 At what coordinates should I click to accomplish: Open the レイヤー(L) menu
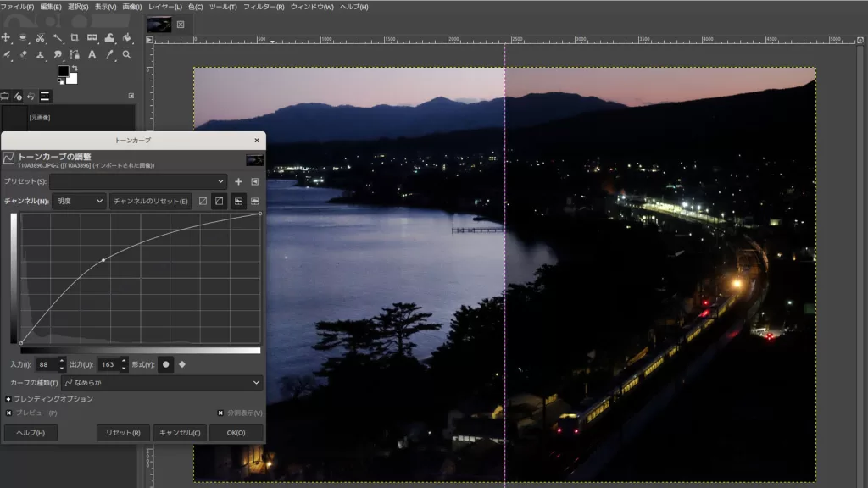(x=165, y=7)
